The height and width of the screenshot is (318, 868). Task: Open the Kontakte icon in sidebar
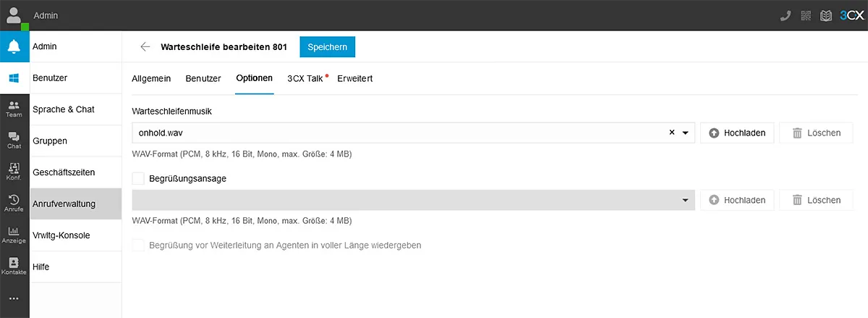(x=14, y=266)
